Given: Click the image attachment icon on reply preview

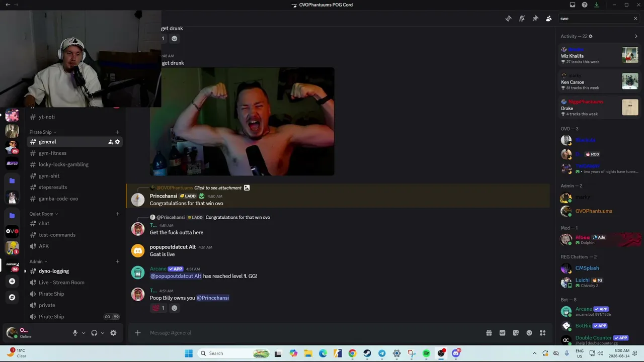Looking at the screenshot, I should [x=247, y=188].
